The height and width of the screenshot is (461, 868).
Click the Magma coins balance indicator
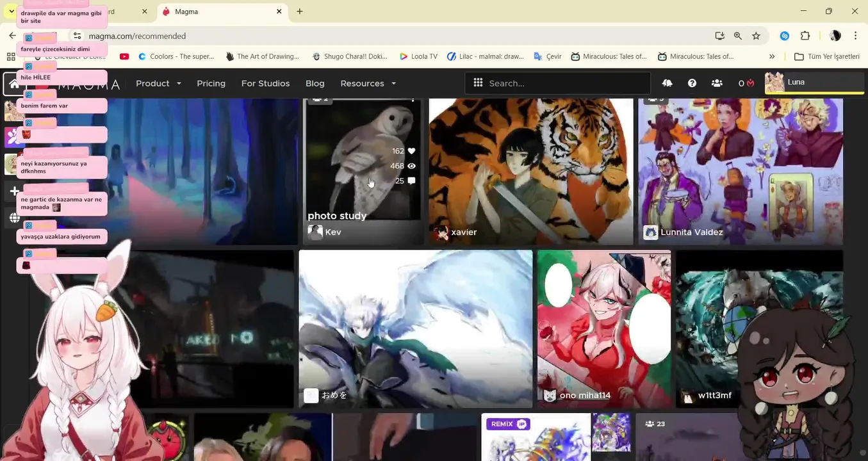746,83
